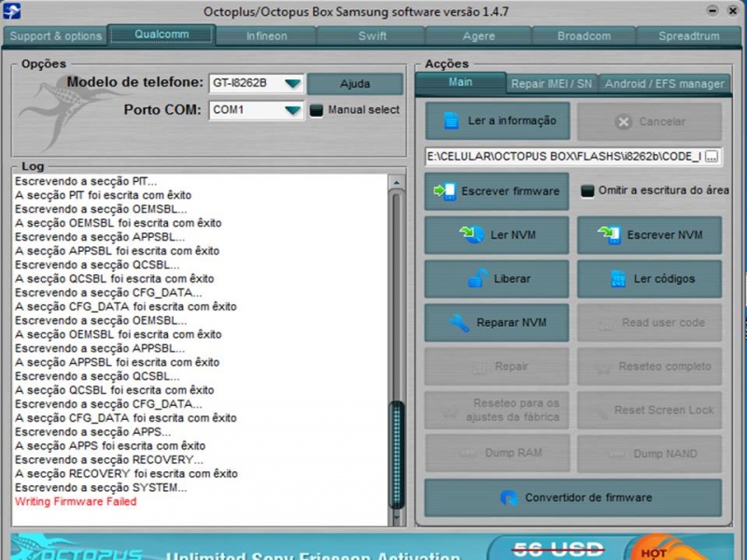Click the log scrollbar up arrow
Viewport: 747px width, 560px height.
396,182
